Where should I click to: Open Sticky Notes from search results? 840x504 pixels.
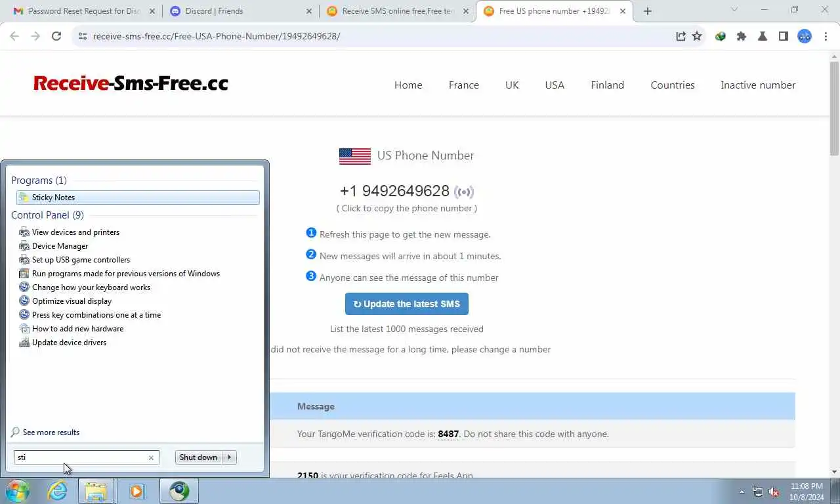click(x=138, y=198)
